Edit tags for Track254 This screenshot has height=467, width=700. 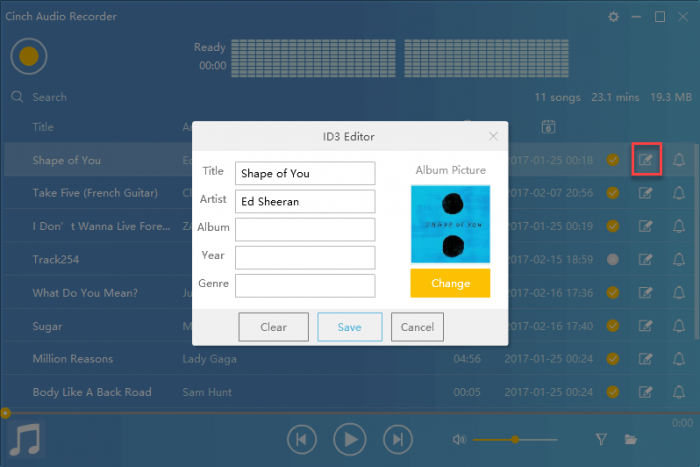646,259
